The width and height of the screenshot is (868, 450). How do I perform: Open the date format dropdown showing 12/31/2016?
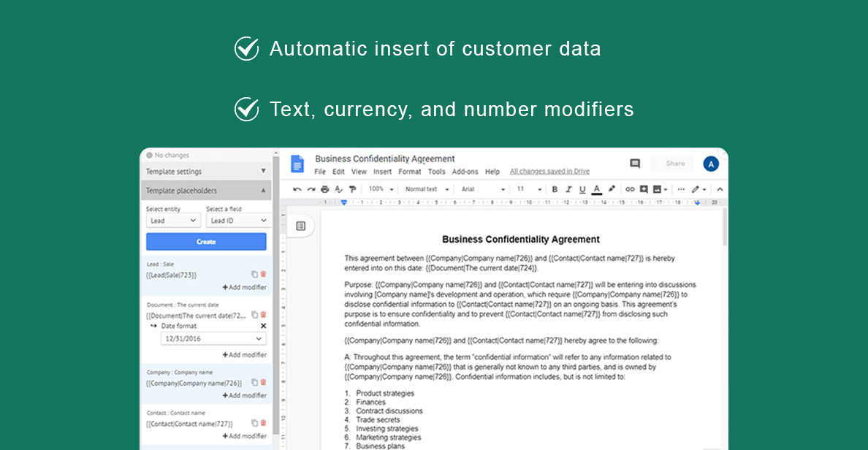[x=213, y=339]
